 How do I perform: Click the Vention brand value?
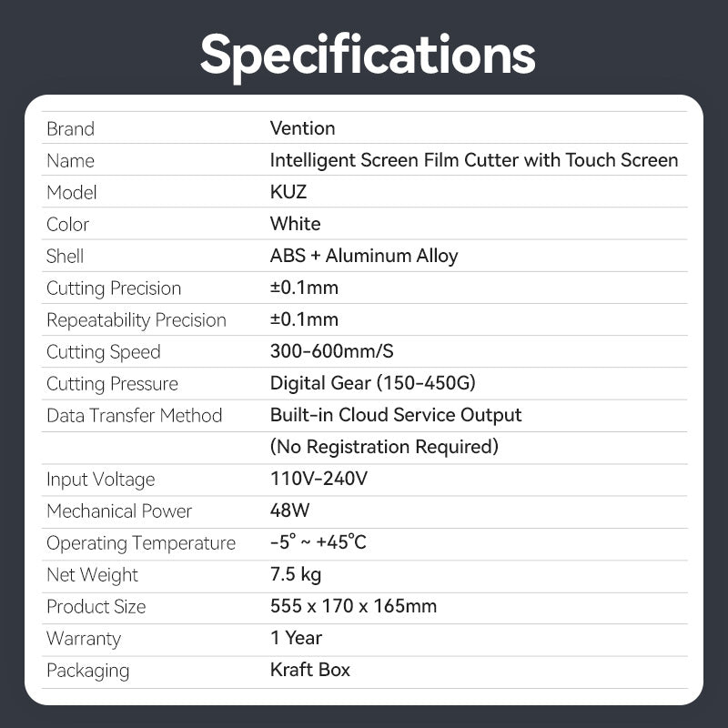(302, 128)
